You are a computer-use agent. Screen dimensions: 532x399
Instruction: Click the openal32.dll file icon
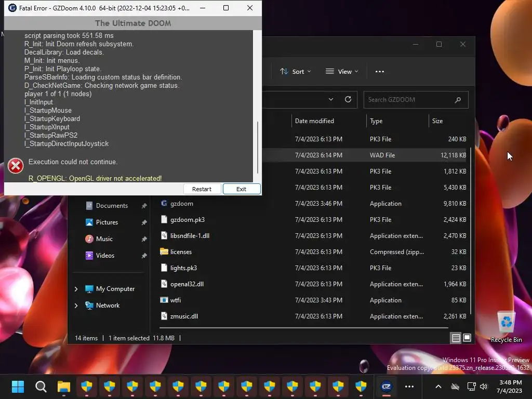click(x=164, y=284)
